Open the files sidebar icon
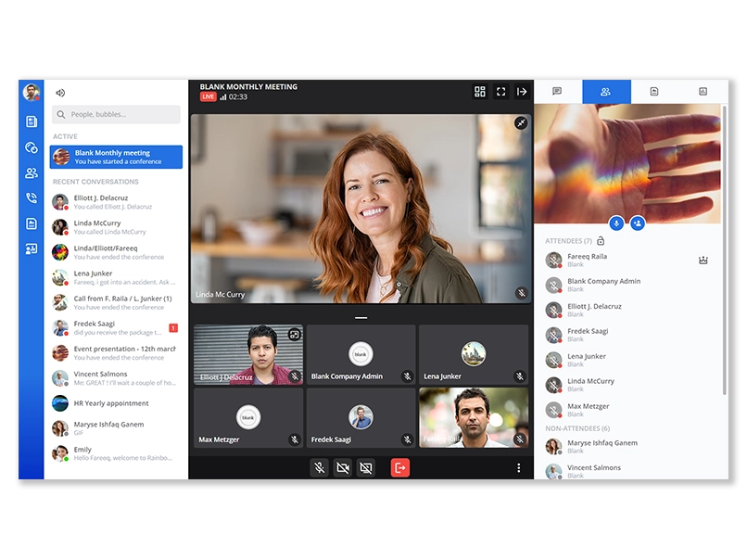Image resolution: width=747 pixels, height=560 pixels. 32,223
